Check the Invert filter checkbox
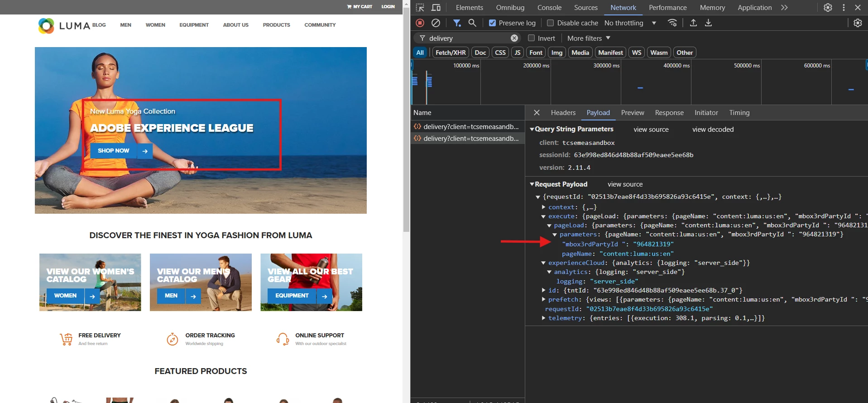This screenshot has width=868, height=403. 531,38
